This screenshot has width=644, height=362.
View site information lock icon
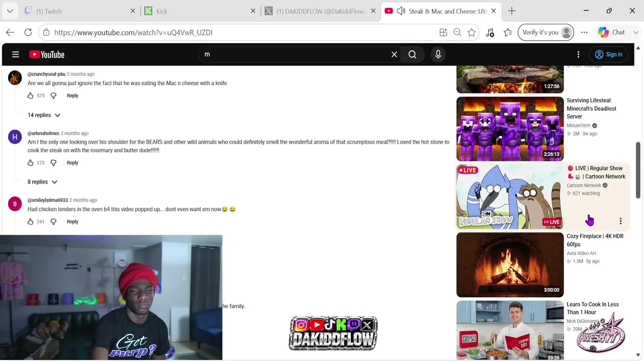[46, 32]
